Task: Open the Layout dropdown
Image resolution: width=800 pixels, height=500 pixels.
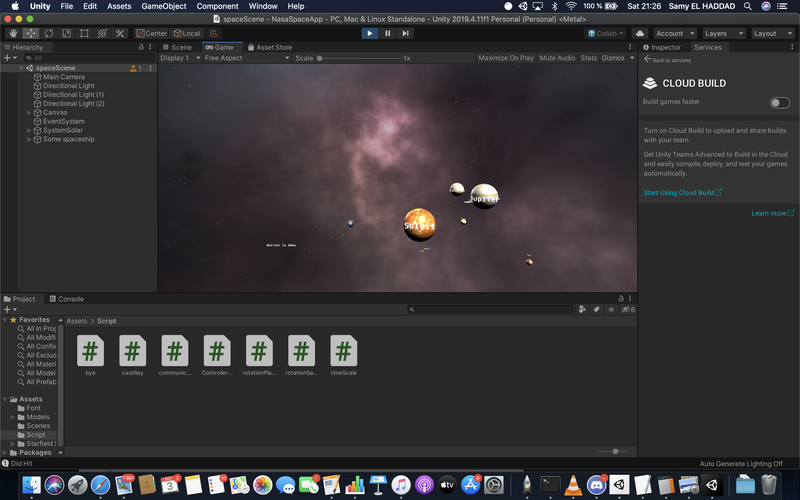Action: pos(771,33)
